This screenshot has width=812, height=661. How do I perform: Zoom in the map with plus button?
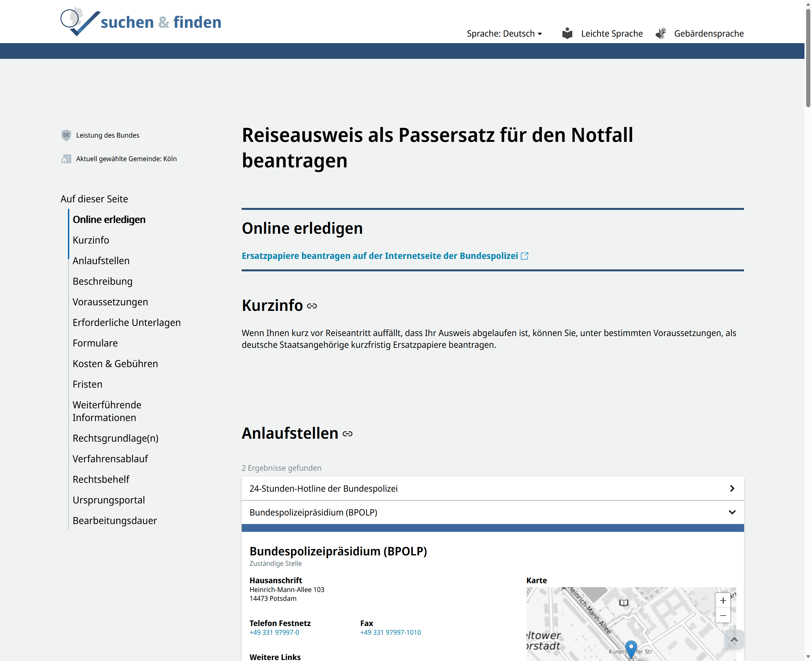[723, 601]
